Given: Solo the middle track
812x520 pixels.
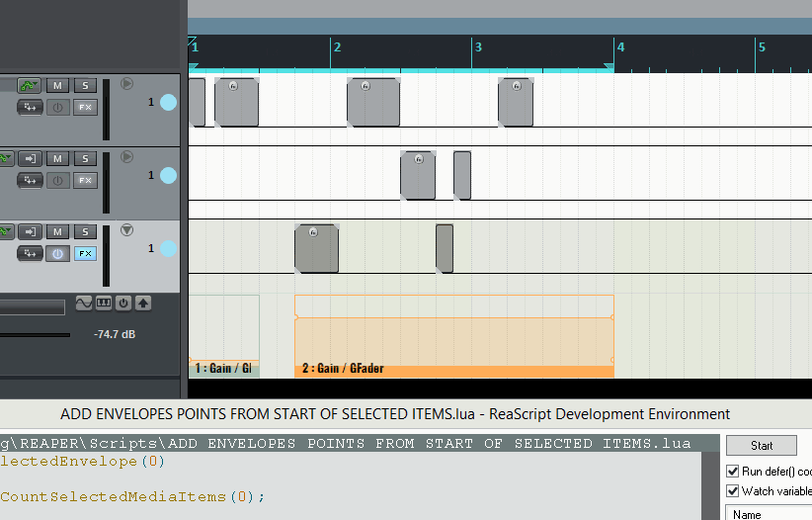Looking at the screenshot, I should pos(85,158).
